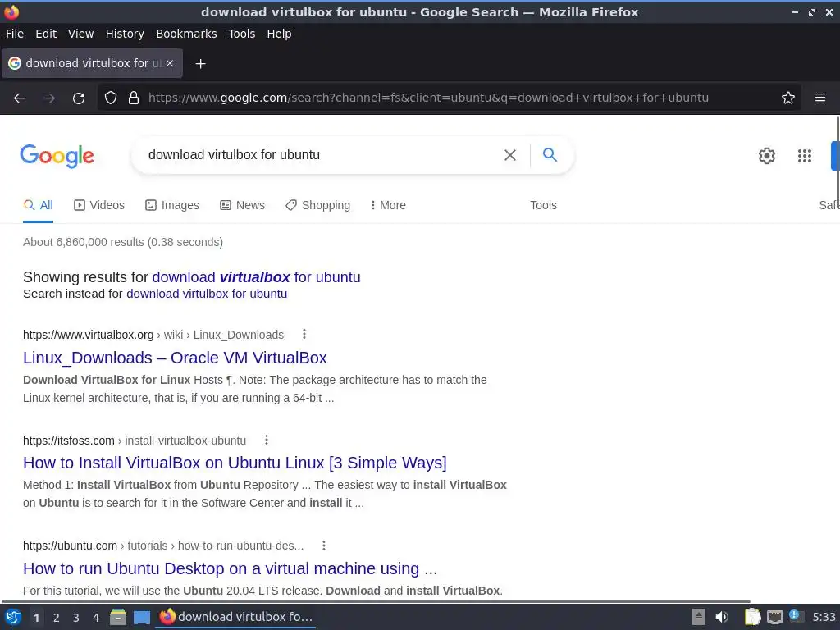The height and width of the screenshot is (630, 840).
Task: Click the network tray icon
Action: coord(774,617)
